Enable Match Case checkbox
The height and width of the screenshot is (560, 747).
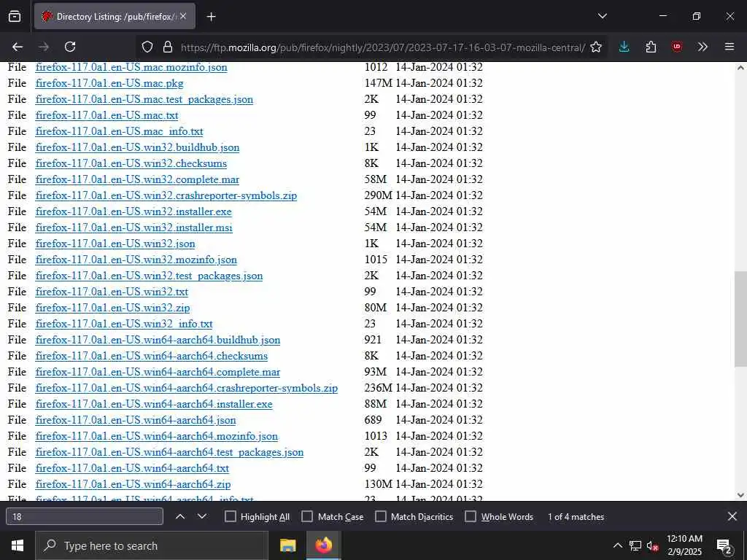click(x=307, y=517)
